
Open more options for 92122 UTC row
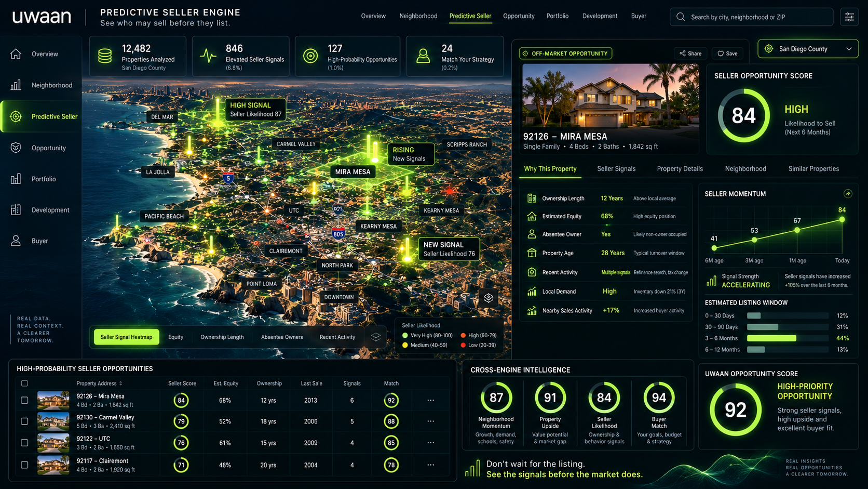(x=430, y=443)
